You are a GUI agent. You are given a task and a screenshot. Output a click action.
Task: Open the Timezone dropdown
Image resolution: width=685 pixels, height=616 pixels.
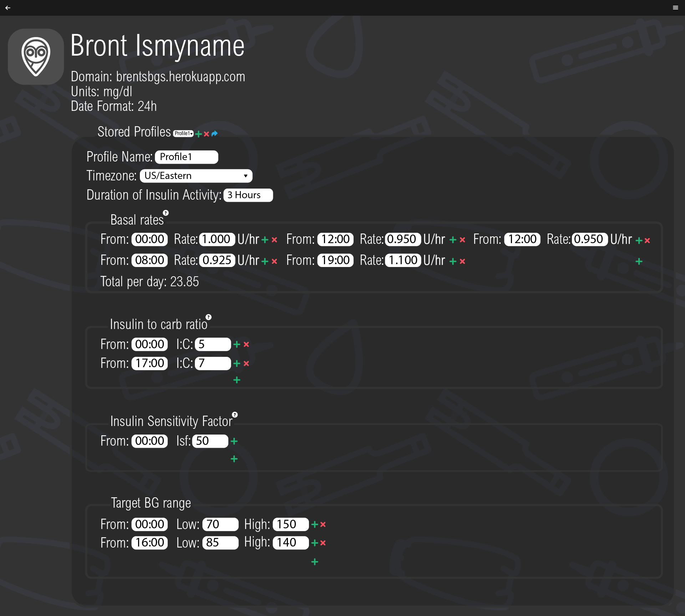[196, 176]
